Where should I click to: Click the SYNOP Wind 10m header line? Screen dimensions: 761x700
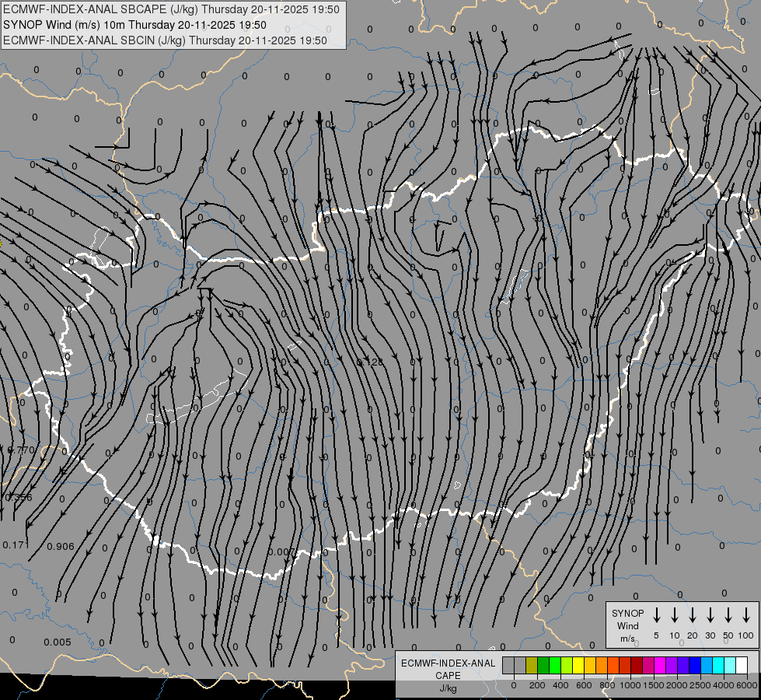[134, 25]
